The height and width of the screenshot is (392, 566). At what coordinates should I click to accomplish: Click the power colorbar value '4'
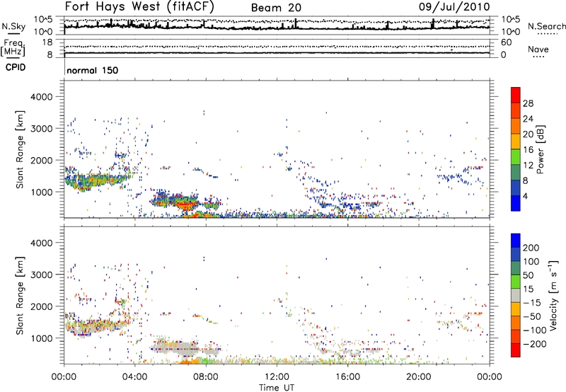tap(525, 196)
